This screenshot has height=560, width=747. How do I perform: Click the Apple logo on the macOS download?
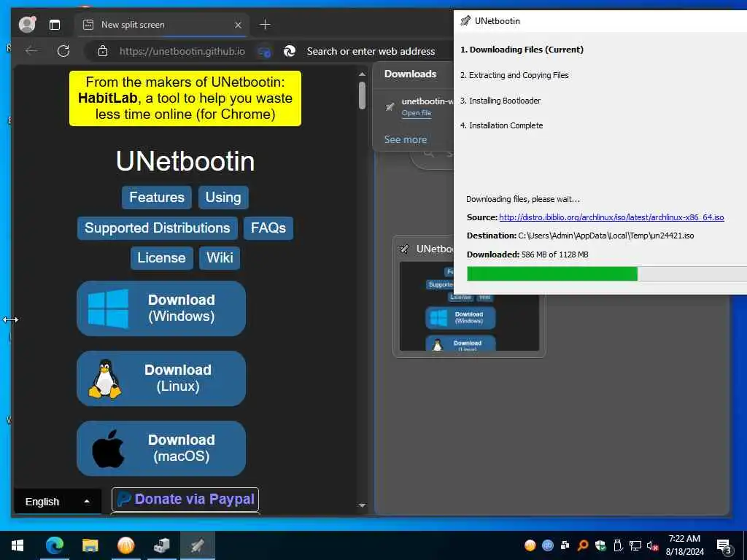pos(108,448)
